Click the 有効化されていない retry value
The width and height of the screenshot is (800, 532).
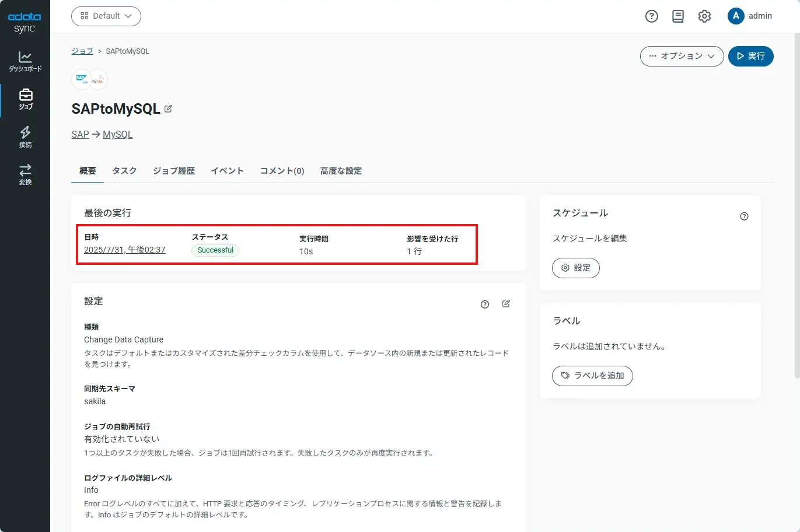click(x=122, y=439)
